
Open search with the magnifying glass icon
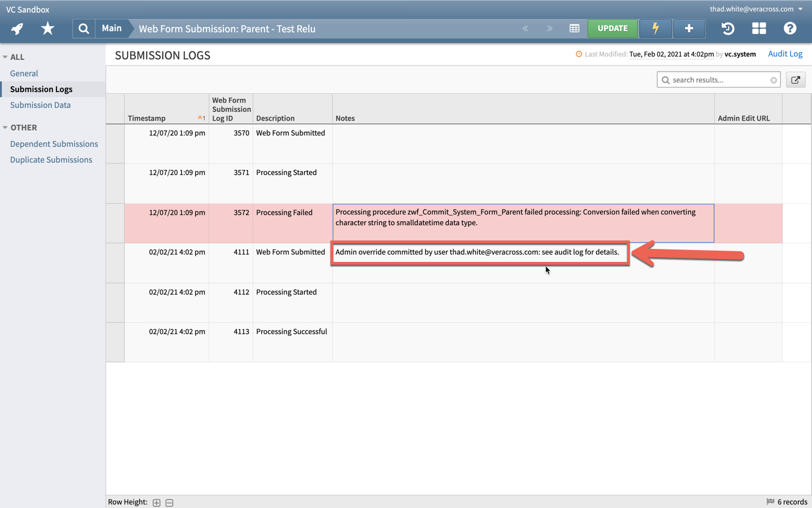[x=83, y=28]
